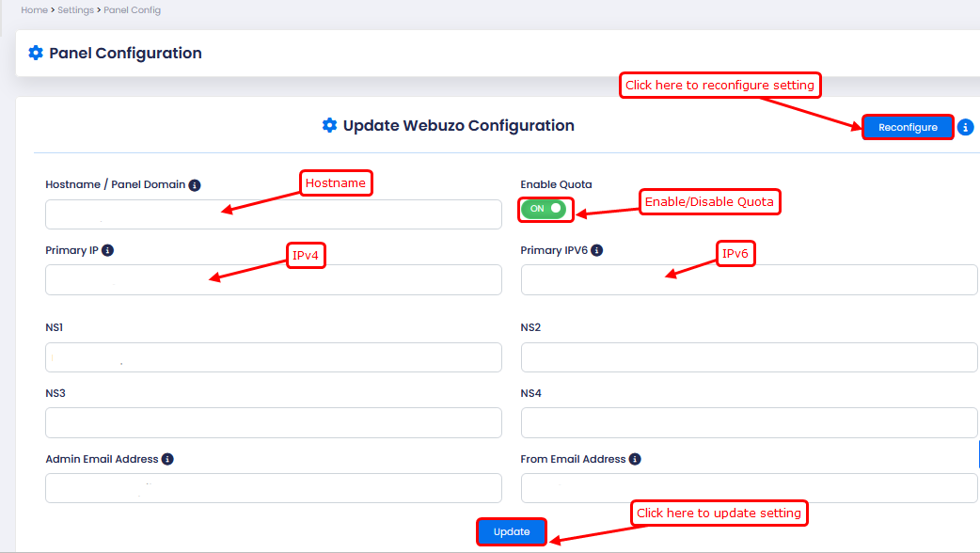This screenshot has height=553, width=980.
Task: Click the Admin Email Address info icon
Action: [167, 459]
